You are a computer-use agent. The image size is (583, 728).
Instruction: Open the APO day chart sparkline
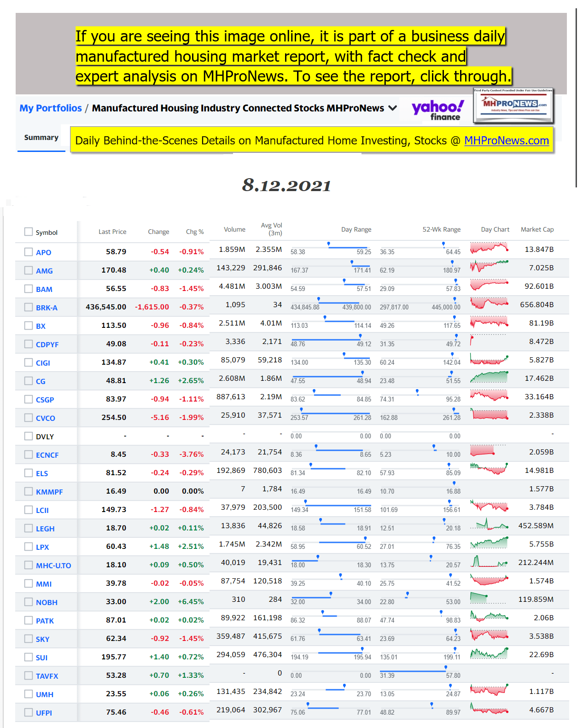(x=489, y=248)
